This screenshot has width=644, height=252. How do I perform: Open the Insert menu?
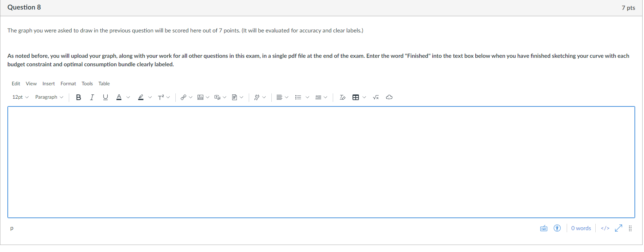(x=49, y=84)
